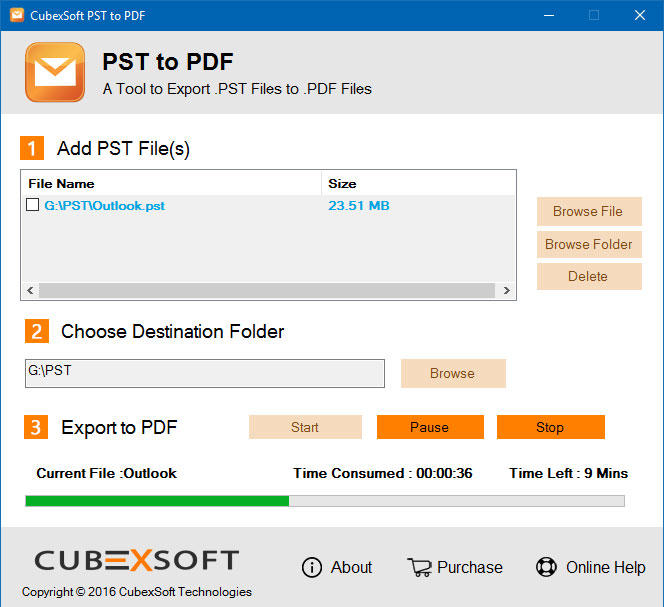Click the Size column header

[342, 183]
